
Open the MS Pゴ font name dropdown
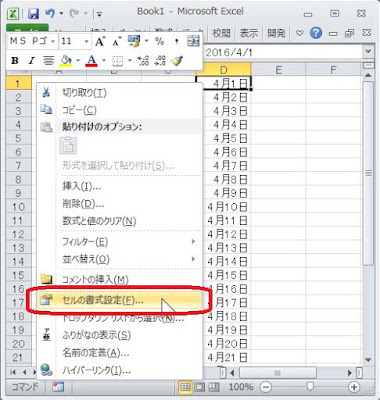click(x=53, y=41)
